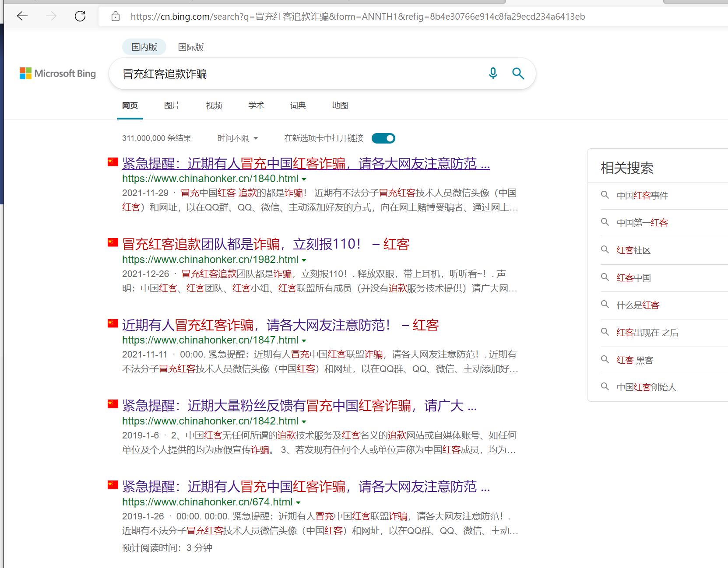Click the site lock icon in address bar
The image size is (728, 568).
pos(116,17)
